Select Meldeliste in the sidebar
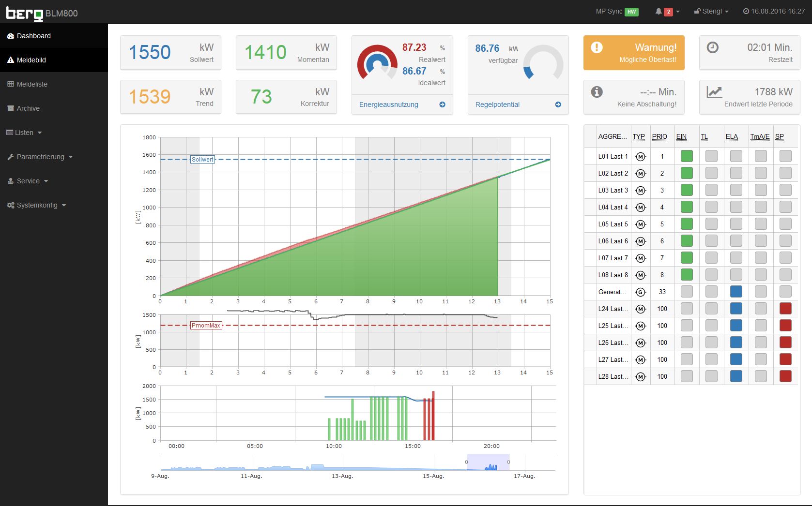This screenshot has width=812, height=506. (32, 84)
